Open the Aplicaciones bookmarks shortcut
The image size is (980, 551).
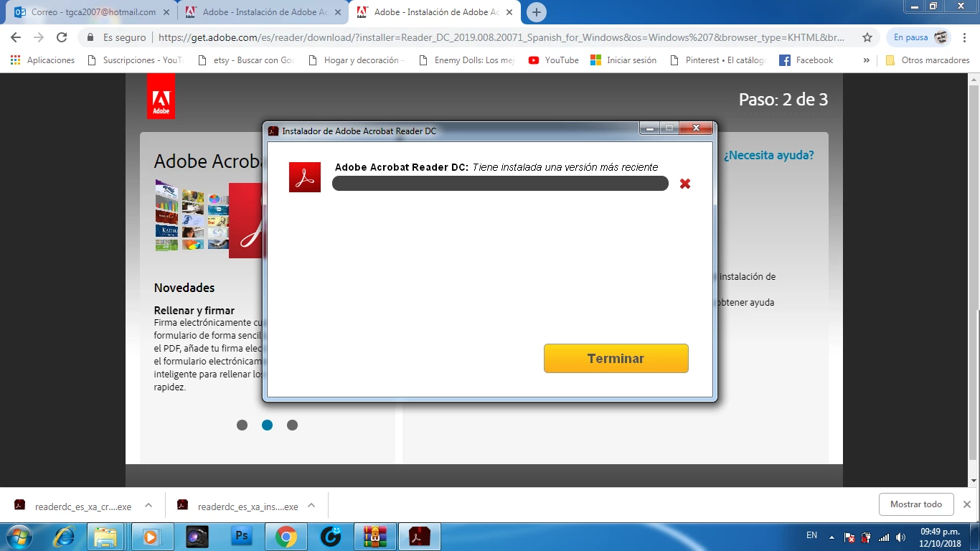point(43,60)
